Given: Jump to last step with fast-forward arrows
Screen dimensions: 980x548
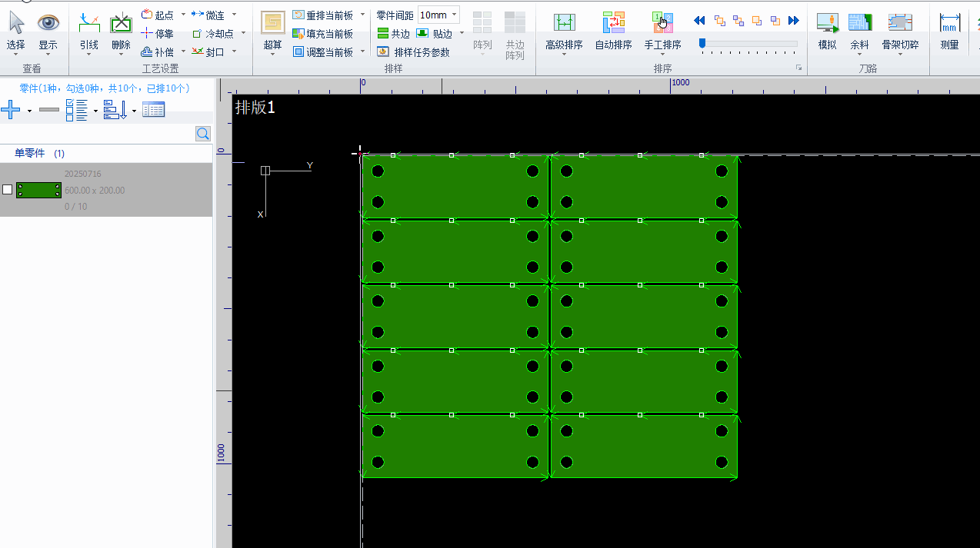Looking at the screenshot, I should point(793,21).
